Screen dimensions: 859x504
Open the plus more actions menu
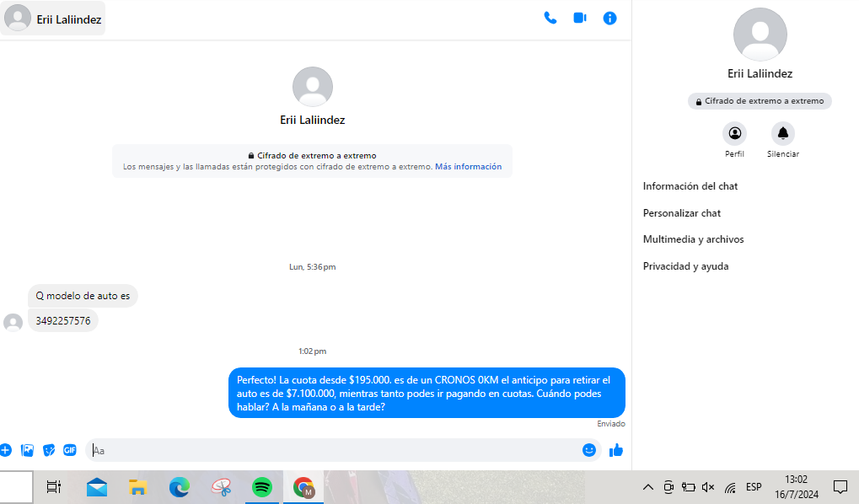pyautogui.click(x=5, y=450)
